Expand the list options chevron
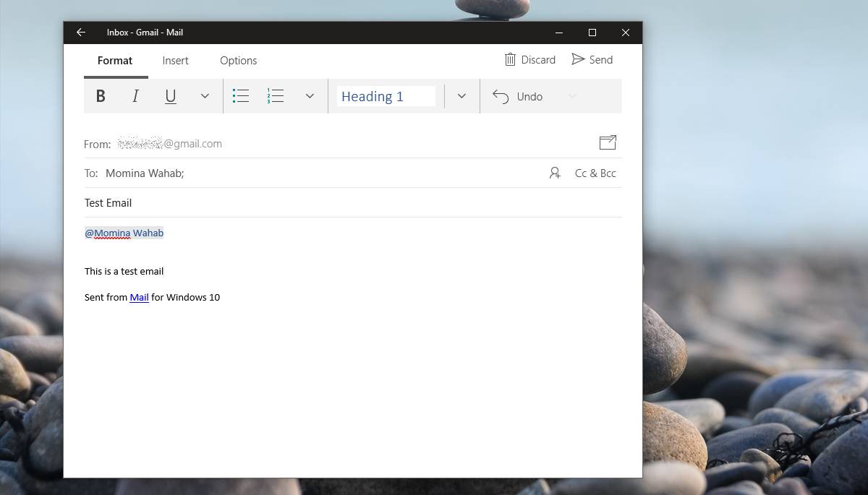The height and width of the screenshot is (495, 868). pyautogui.click(x=310, y=95)
